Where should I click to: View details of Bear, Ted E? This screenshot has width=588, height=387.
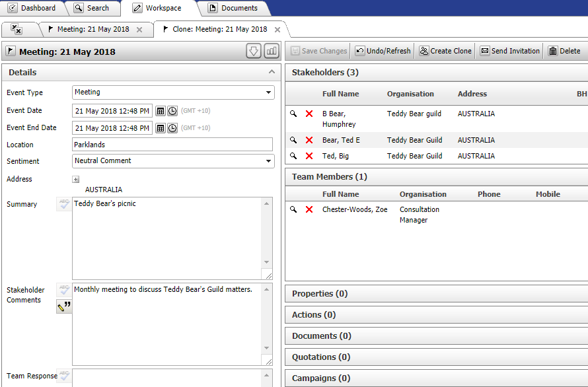click(293, 140)
